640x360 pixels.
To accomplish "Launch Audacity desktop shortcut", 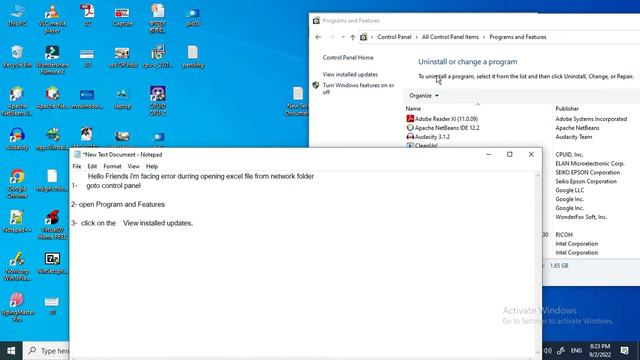I will (x=17, y=139).
